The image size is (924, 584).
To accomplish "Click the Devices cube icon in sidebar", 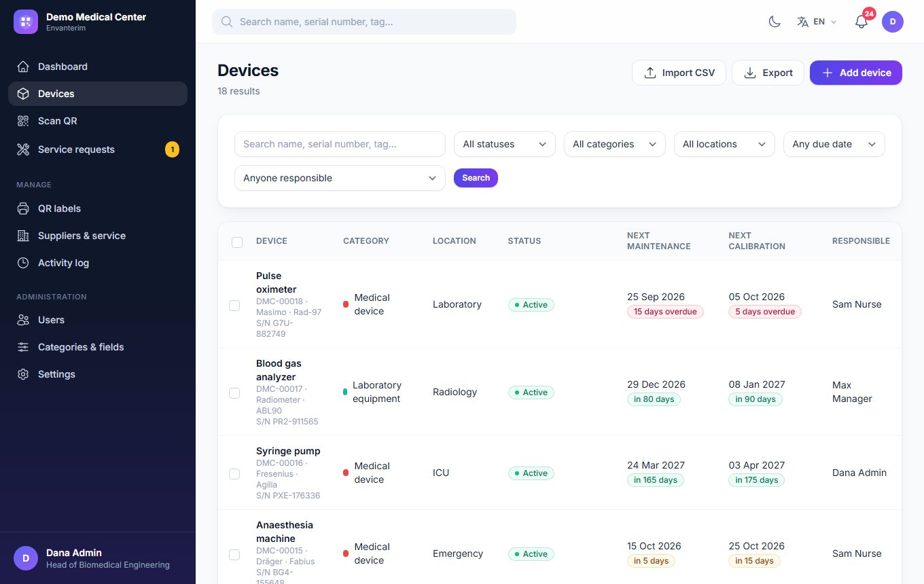I will [x=23, y=94].
